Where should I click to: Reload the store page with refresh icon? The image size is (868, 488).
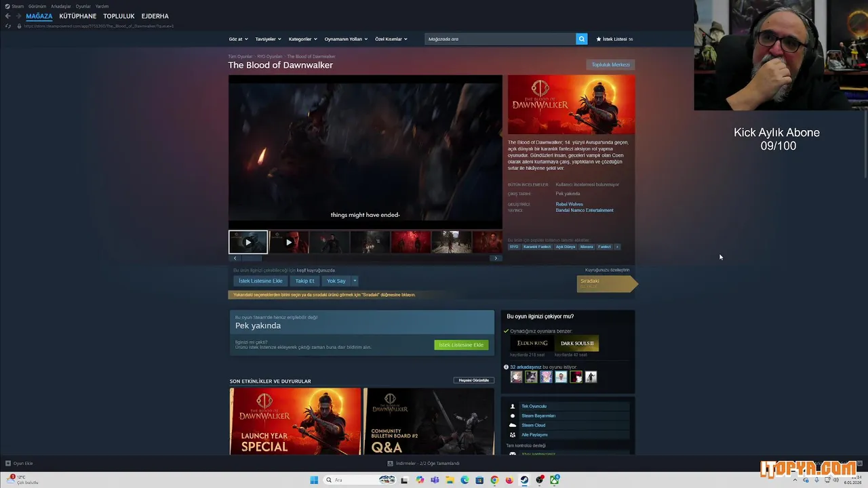(x=8, y=26)
